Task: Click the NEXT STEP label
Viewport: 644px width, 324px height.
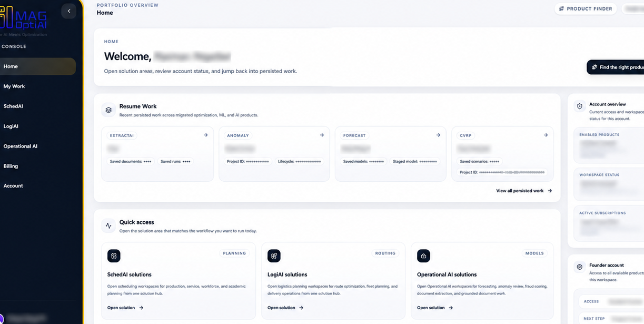Action: click(594, 319)
